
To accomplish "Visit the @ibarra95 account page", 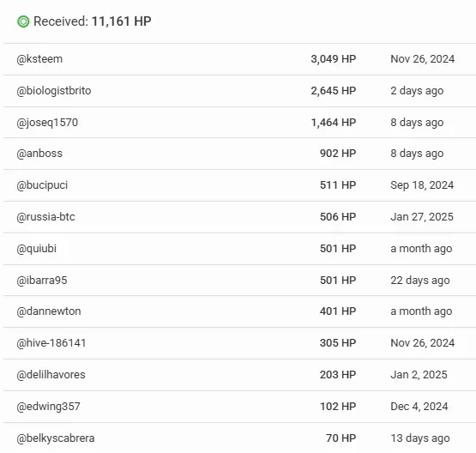I will [x=42, y=281].
